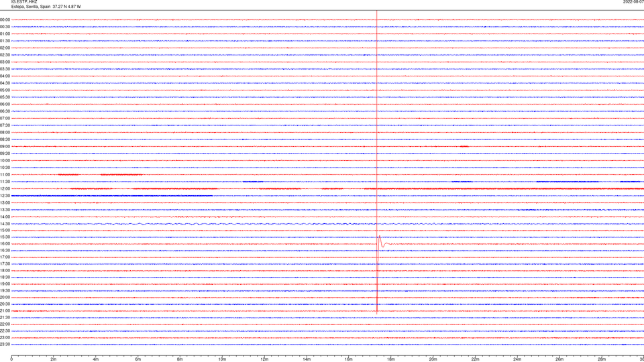Select the 20:30 time row label

point(5,304)
